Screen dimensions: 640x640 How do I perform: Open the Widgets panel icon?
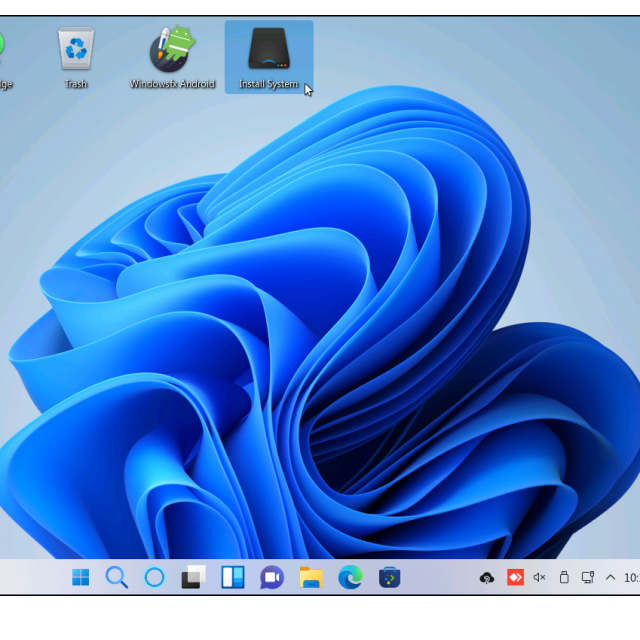(x=233, y=577)
